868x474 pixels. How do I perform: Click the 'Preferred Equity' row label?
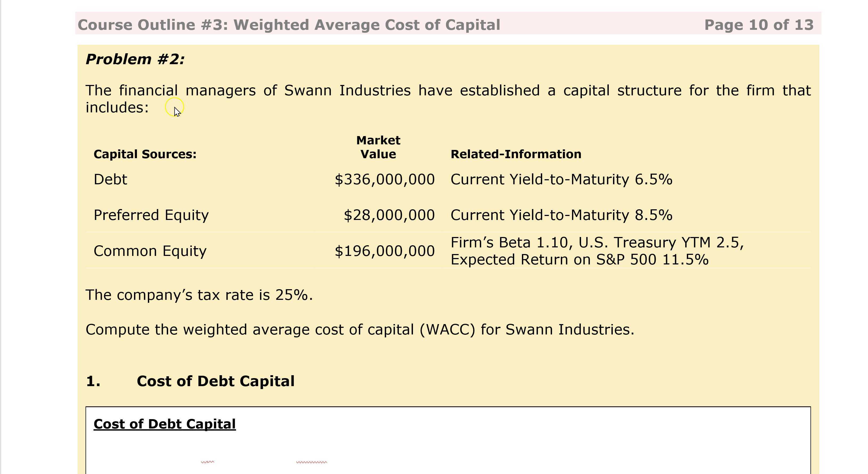tap(151, 215)
